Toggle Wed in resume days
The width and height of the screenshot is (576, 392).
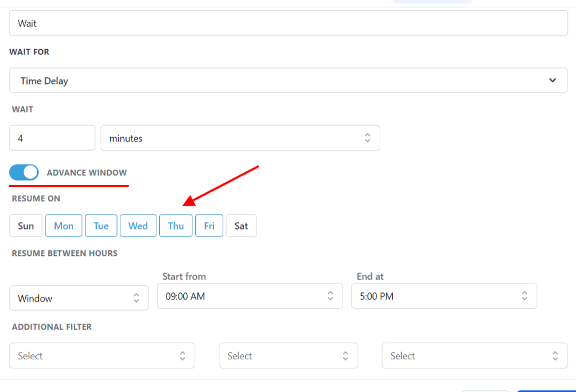tap(138, 226)
